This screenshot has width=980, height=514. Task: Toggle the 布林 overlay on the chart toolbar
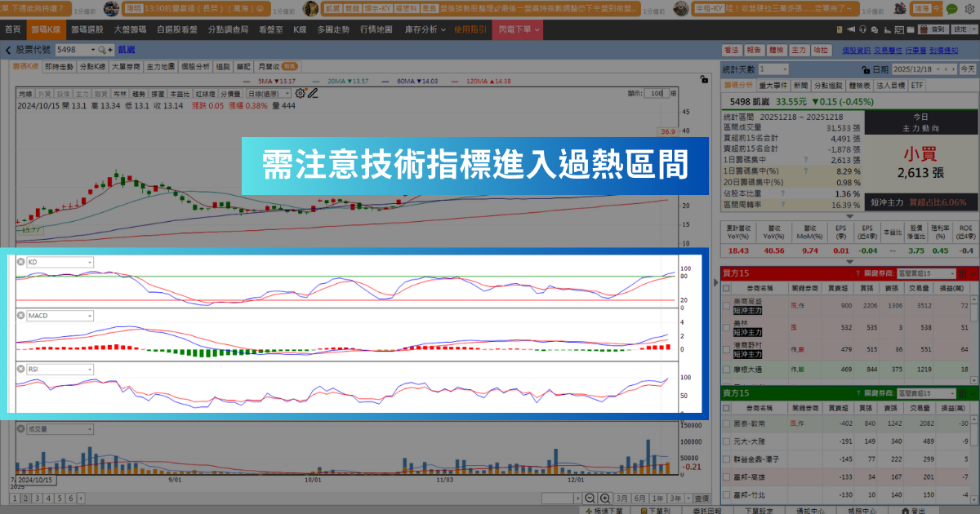point(120,93)
